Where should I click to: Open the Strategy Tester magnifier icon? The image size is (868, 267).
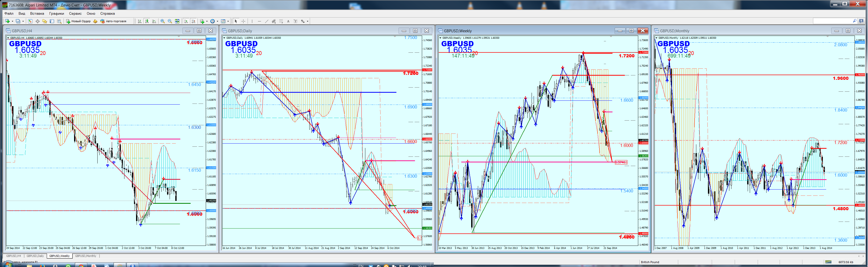[59, 21]
